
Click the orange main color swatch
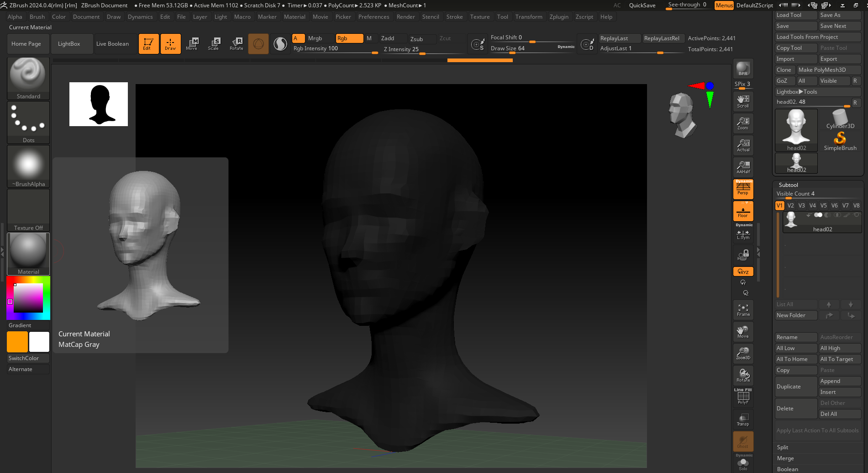17,342
